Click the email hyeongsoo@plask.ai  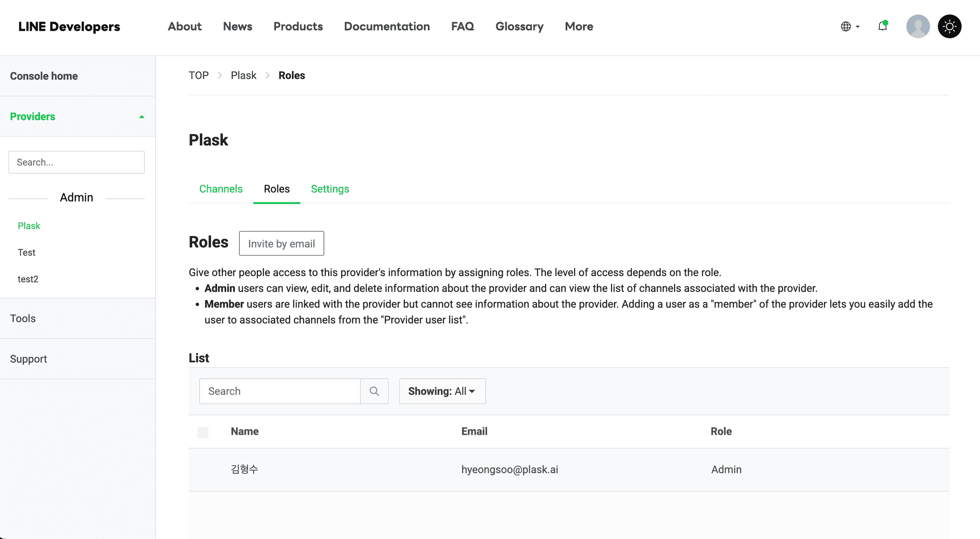[x=510, y=470]
